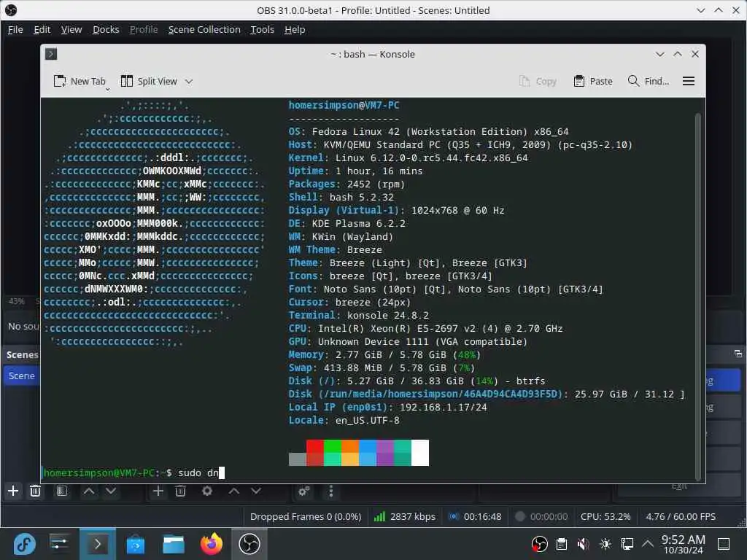Remove selected source with trash icon
The height and width of the screenshot is (560, 747).
point(180,491)
